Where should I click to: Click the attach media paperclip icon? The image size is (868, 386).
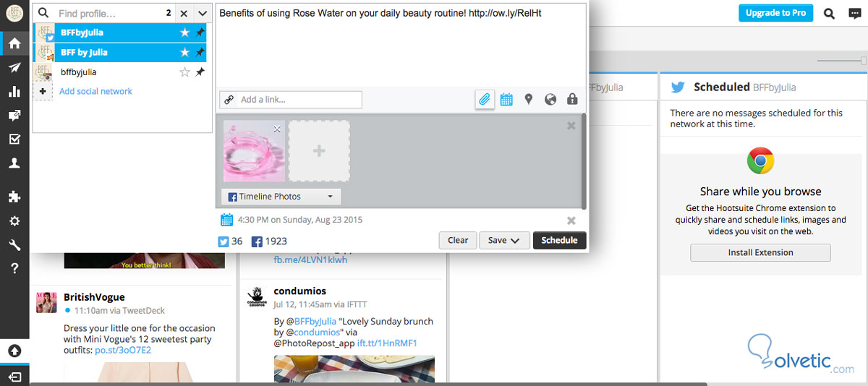(x=485, y=99)
